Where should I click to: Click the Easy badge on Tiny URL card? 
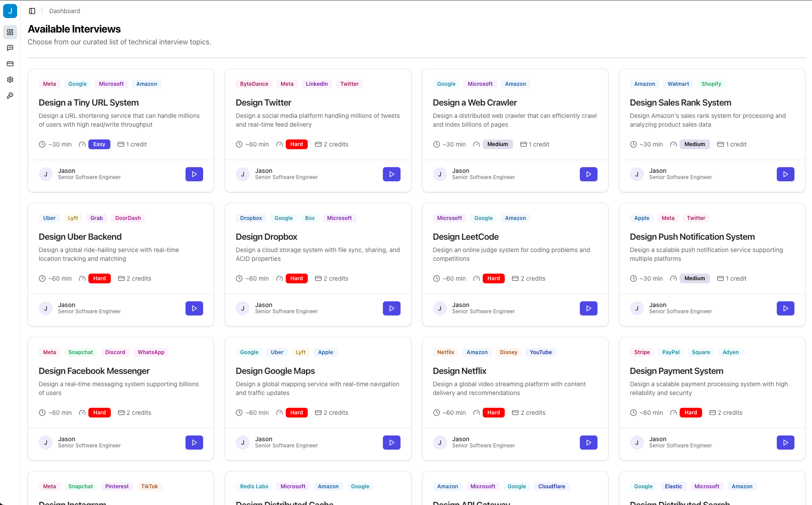(99, 144)
